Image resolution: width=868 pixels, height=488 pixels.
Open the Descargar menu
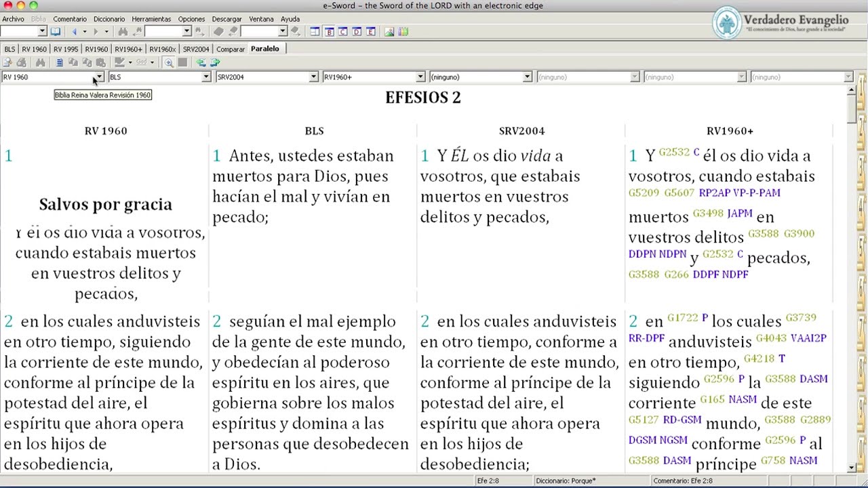point(227,19)
